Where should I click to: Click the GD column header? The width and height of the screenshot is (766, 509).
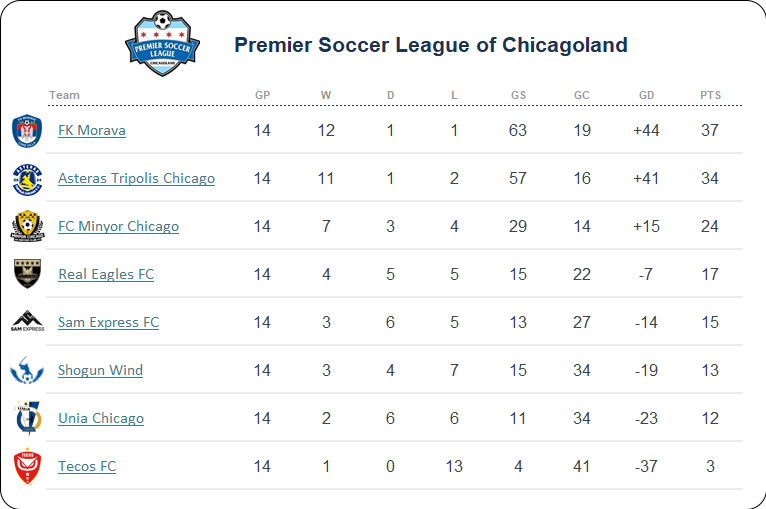(646, 95)
